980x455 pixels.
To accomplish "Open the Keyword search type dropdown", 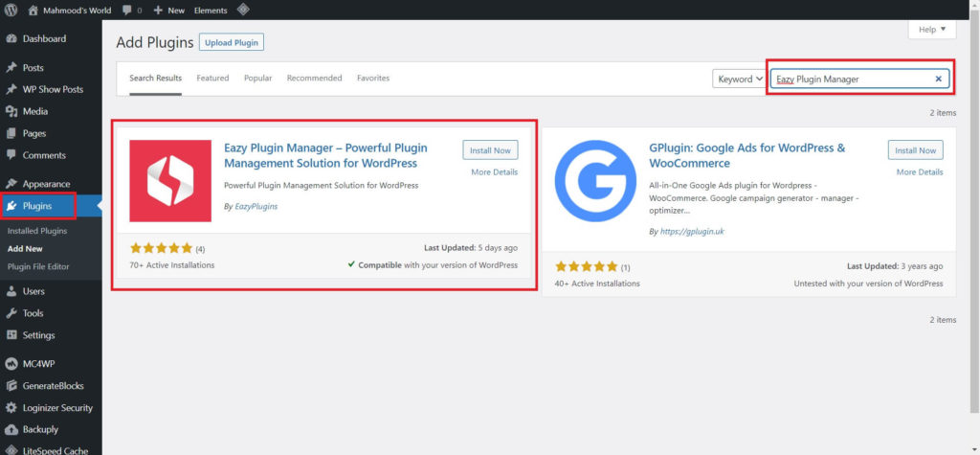I will tap(740, 79).
